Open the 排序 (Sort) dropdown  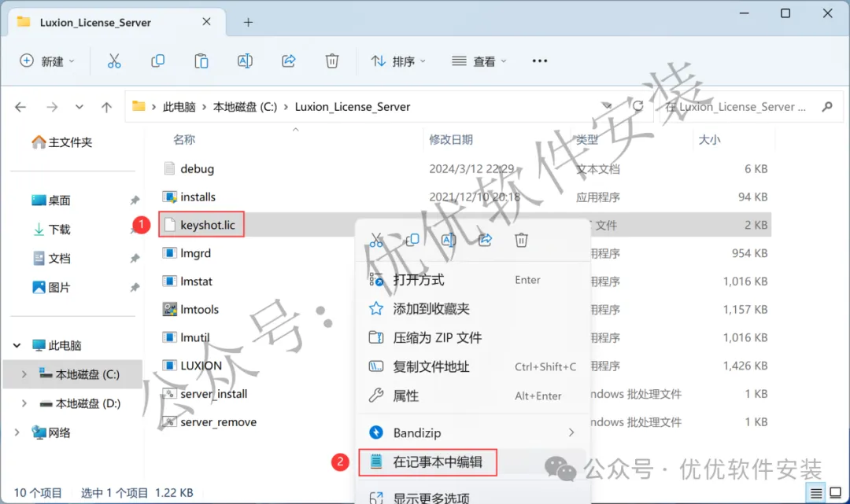(x=398, y=61)
